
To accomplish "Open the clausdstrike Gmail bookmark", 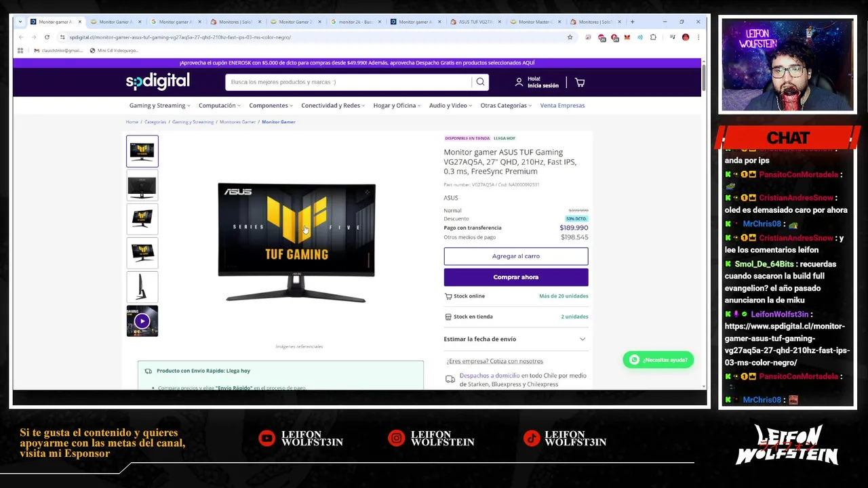I will [58, 50].
